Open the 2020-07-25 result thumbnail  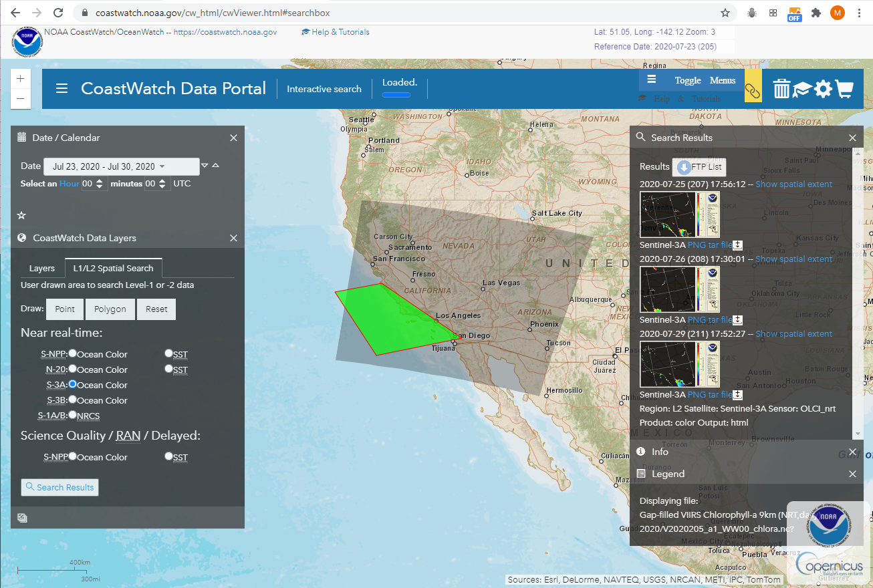click(x=680, y=214)
